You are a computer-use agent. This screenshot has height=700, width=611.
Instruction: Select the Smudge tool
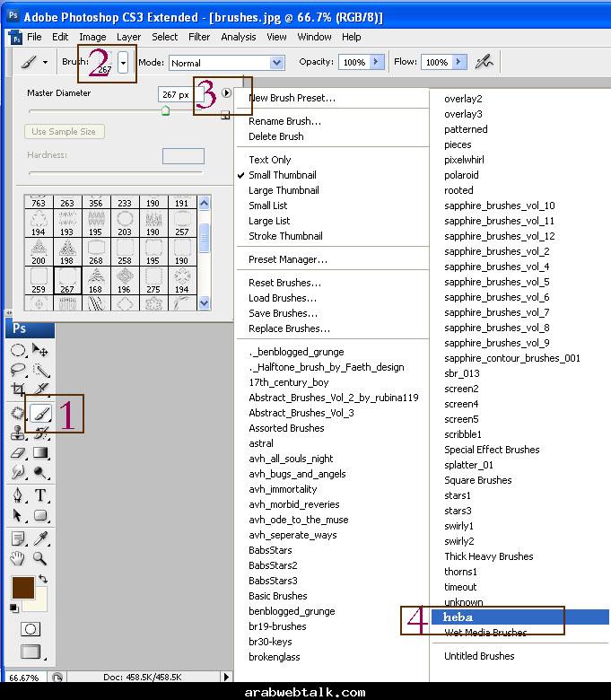pyautogui.click(x=18, y=472)
